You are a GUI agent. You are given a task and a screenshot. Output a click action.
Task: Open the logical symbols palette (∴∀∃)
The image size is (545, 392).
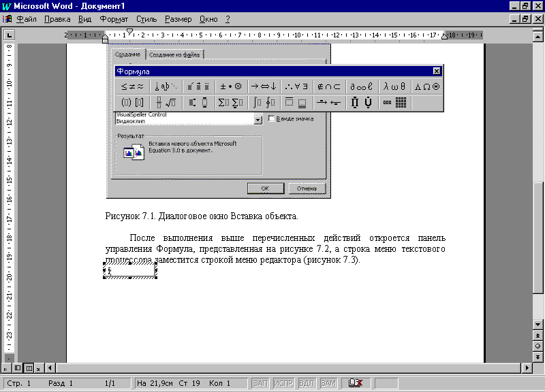(296, 86)
